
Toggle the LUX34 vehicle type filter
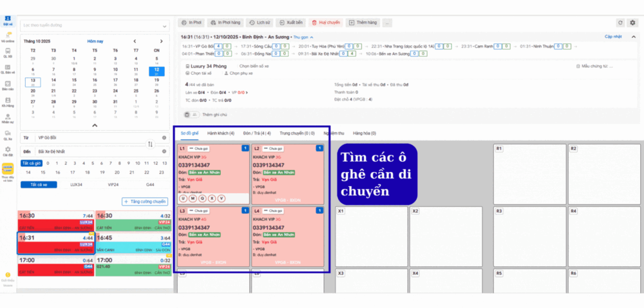tap(76, 184)
